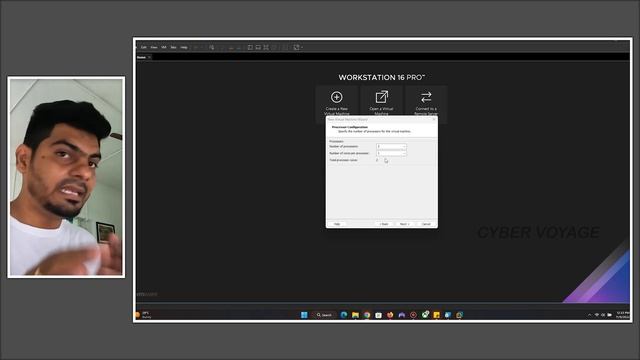Show hidden system tray icons
640x360 pixels.
coord(589,315)
